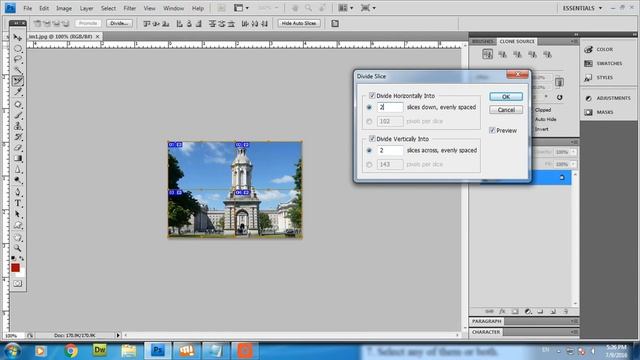Image resolution: width=640 pixels, height=360 pixels.
Task: Select the History Brush tool
Action: (x=18, y=137)
